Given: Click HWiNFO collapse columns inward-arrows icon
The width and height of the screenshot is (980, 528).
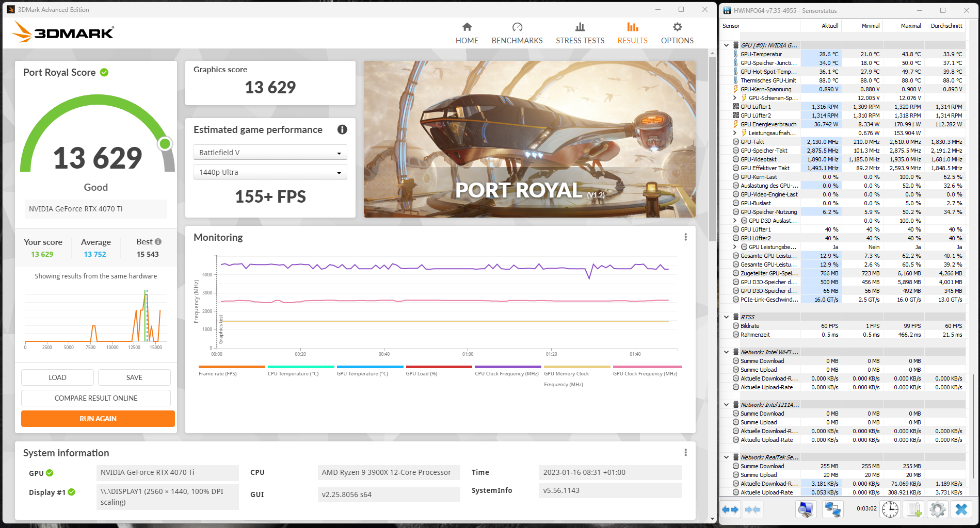Looking at the screenshot, I should 752,510.
